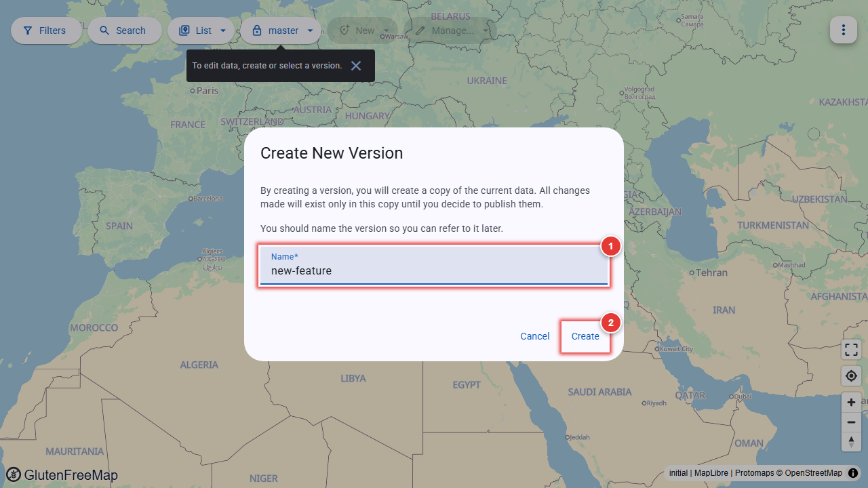Viewport: 868px width, 488px height.
Task: Expand the New dropdown arrow
Action: tap(387, 30)
